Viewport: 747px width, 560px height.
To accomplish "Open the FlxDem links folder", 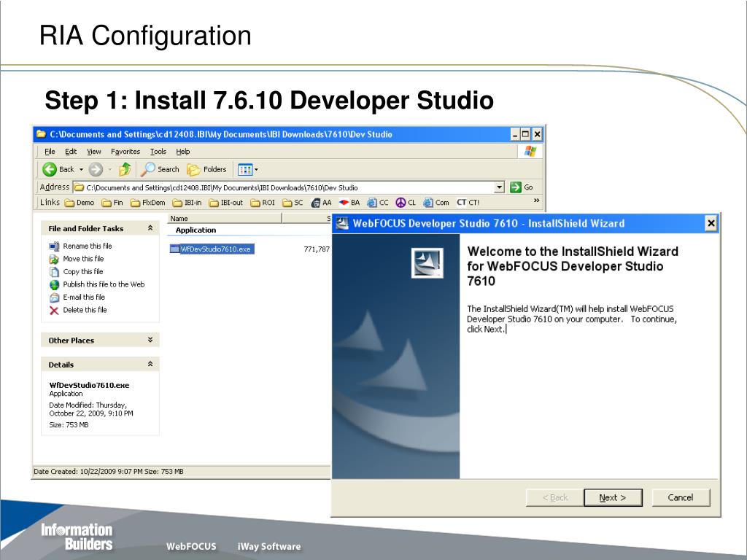I will tap(147, 203).
